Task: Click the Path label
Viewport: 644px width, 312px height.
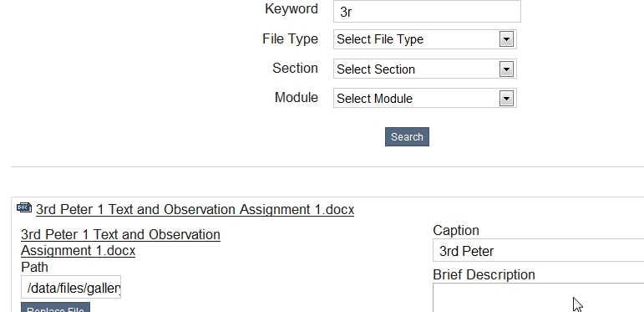Action: (x=34, y=267)
